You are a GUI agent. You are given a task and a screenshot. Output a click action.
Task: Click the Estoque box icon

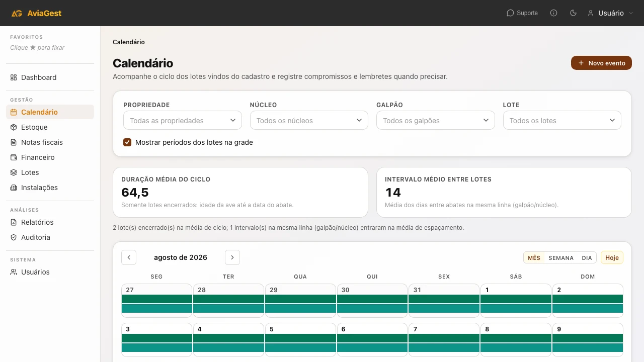click(x=14, y=127)
